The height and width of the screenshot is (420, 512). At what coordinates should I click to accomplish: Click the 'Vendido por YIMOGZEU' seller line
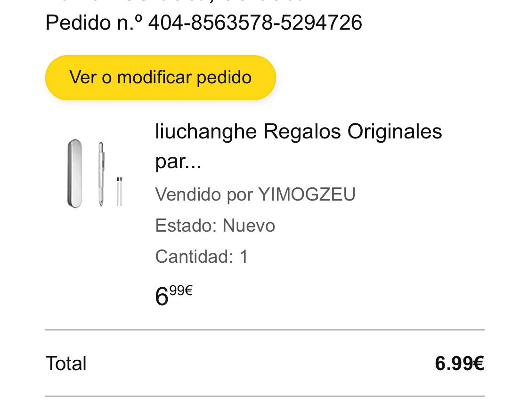tap(255, 194)
